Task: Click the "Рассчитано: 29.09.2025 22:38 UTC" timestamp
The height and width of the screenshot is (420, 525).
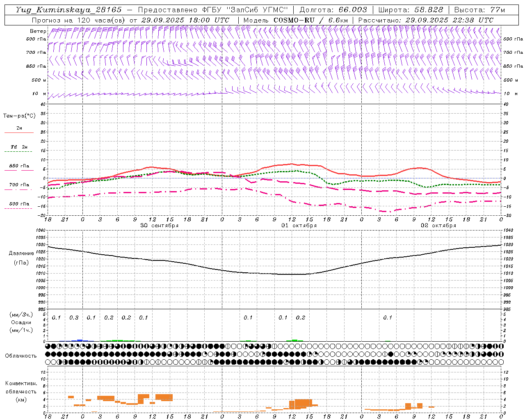Action: 426,20
